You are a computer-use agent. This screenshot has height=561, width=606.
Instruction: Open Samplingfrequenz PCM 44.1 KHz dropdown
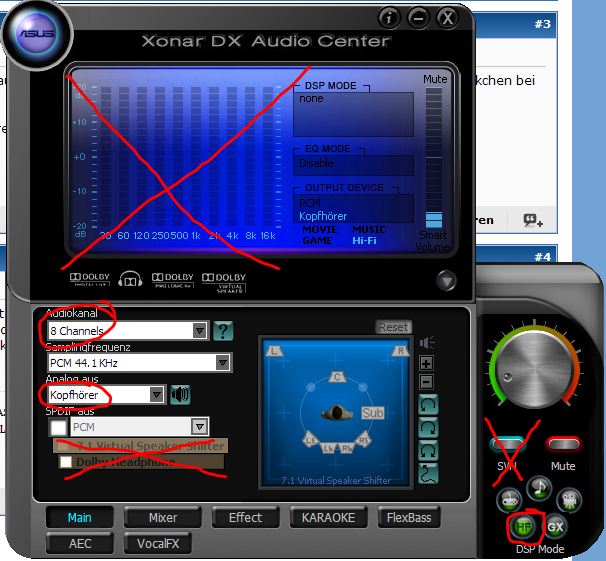pyautogui.click(x=139, y=363)
